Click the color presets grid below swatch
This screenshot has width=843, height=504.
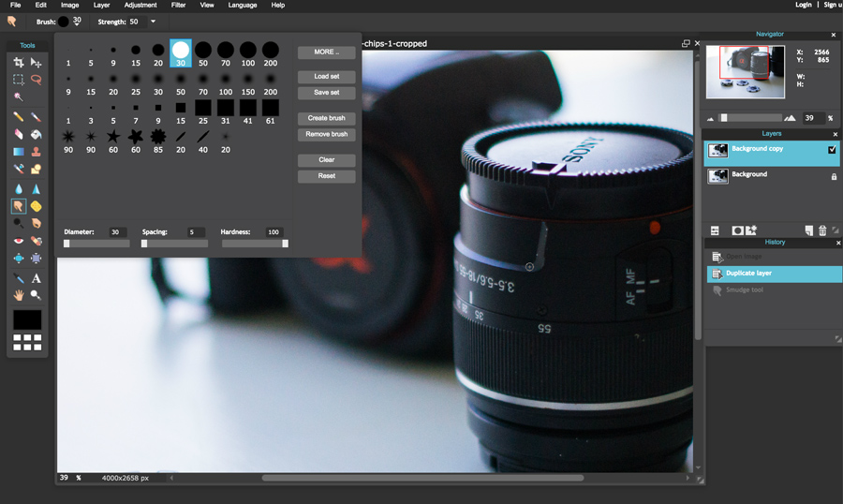click(x=27, y=342)
